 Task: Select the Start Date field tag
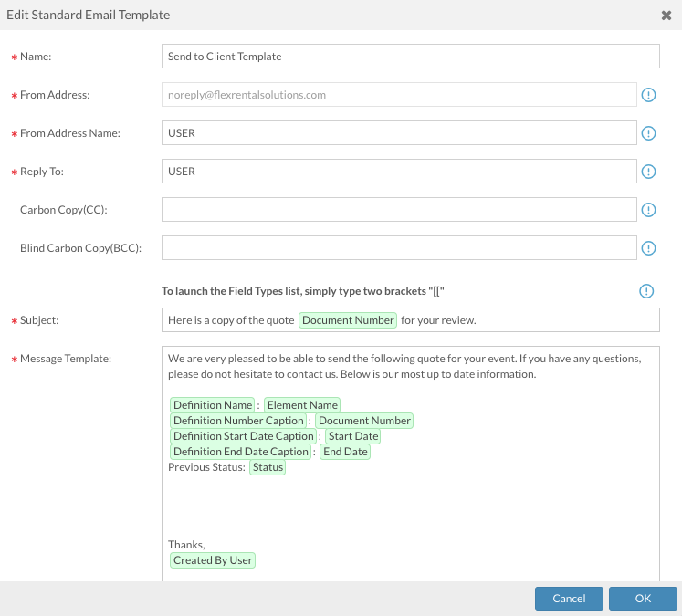(352, 436)
